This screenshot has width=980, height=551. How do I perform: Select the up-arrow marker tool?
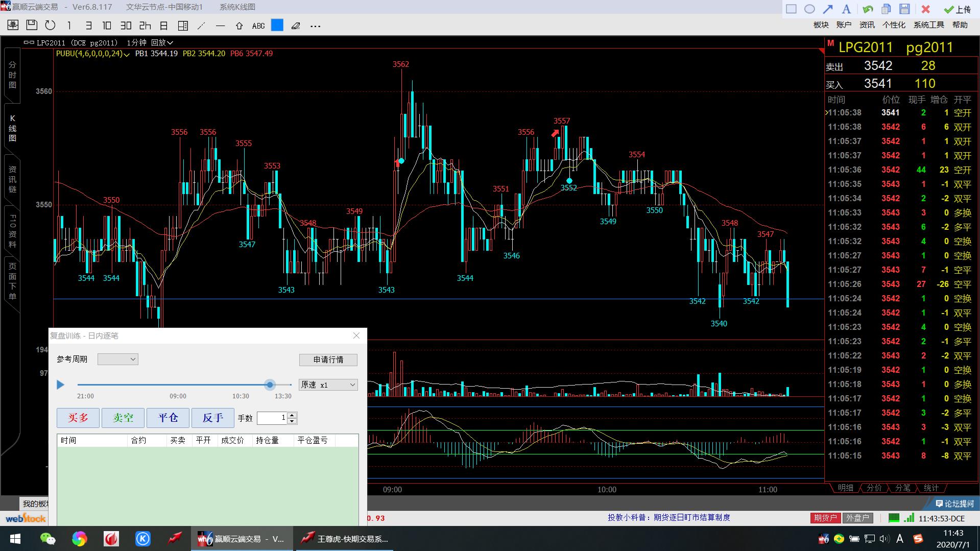click(x=239, y=25)
